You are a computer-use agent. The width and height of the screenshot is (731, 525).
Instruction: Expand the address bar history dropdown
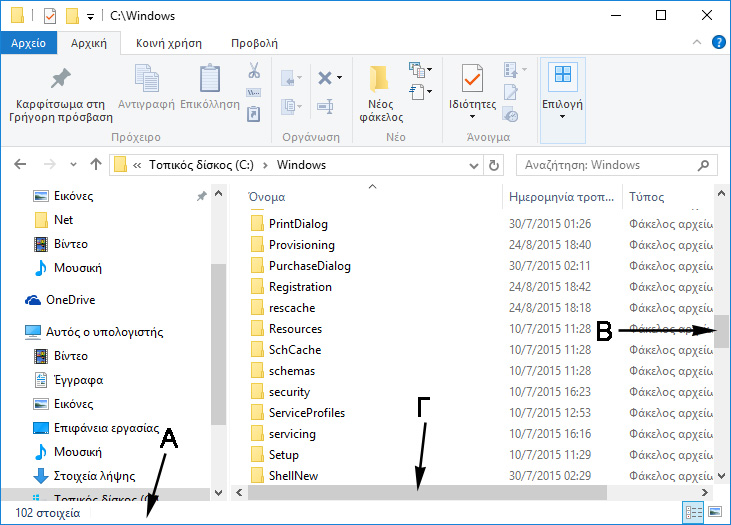click(474, 166)
